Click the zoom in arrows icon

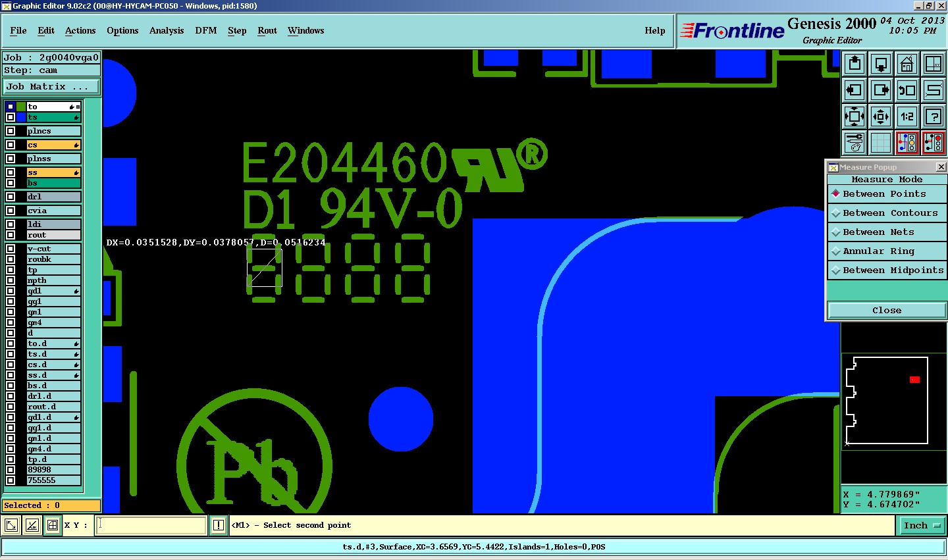click(855, 116)
